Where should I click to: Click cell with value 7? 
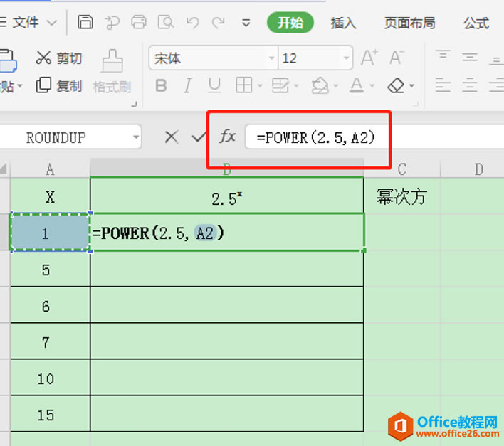50,341
